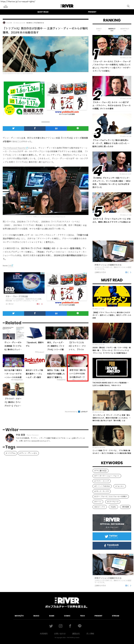This screenshot has width=134, height=644.
Task: Open the #Netflix keyword tag
Action: [x=113, y=507]
